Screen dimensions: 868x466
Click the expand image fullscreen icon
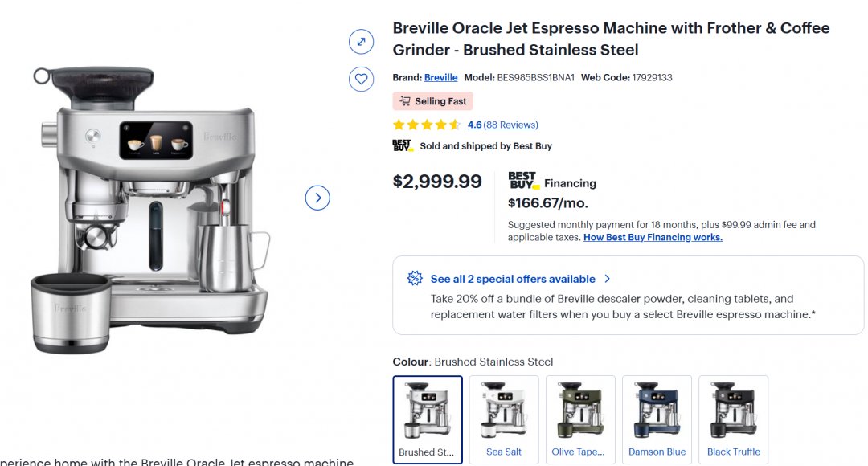coord(361,42)
